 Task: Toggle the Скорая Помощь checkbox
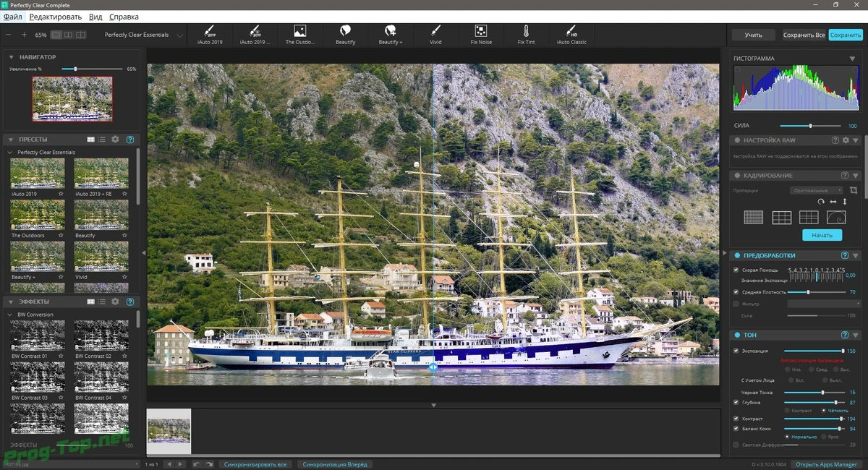pos(736,270)
